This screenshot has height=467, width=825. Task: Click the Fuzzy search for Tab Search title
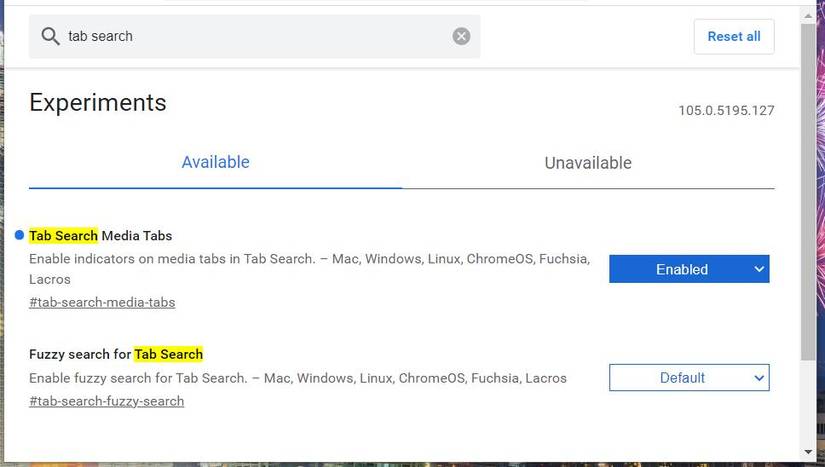pyautogui.click(x=116, y=354)
